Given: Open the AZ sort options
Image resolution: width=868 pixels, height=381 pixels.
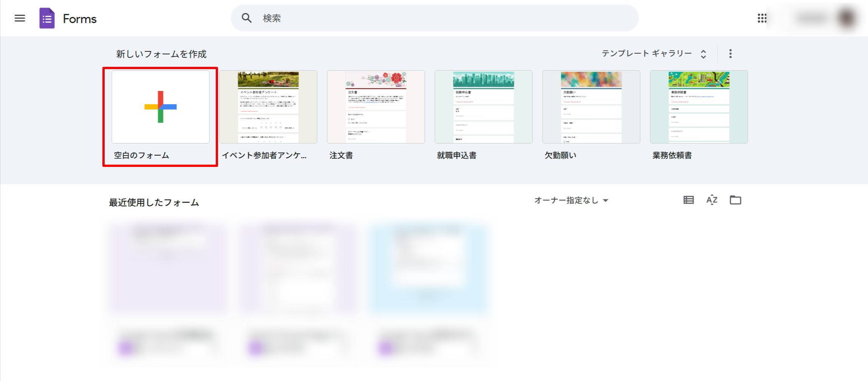Looking at the screenshot, I should pyautogui.click(x=712, y=200).
